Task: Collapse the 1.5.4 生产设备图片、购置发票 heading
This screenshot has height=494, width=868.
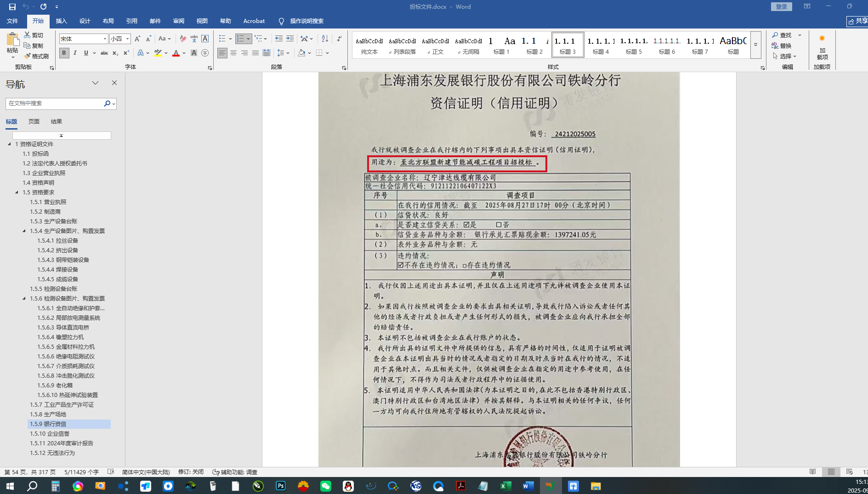Action: pyautogui.click(x=24, y=231)
